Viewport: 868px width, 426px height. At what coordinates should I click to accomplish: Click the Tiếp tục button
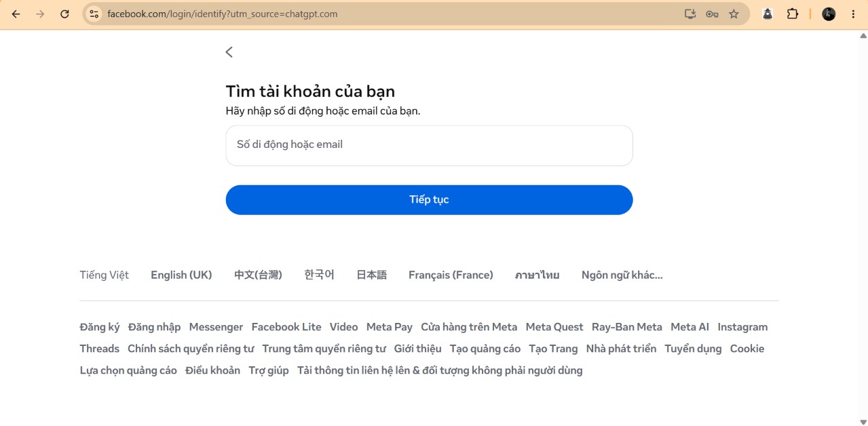click(429, 199)
